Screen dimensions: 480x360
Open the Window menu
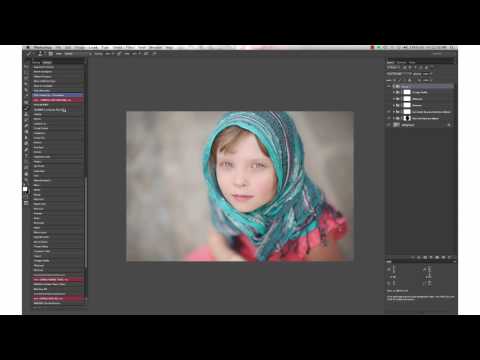pos(155,48)
